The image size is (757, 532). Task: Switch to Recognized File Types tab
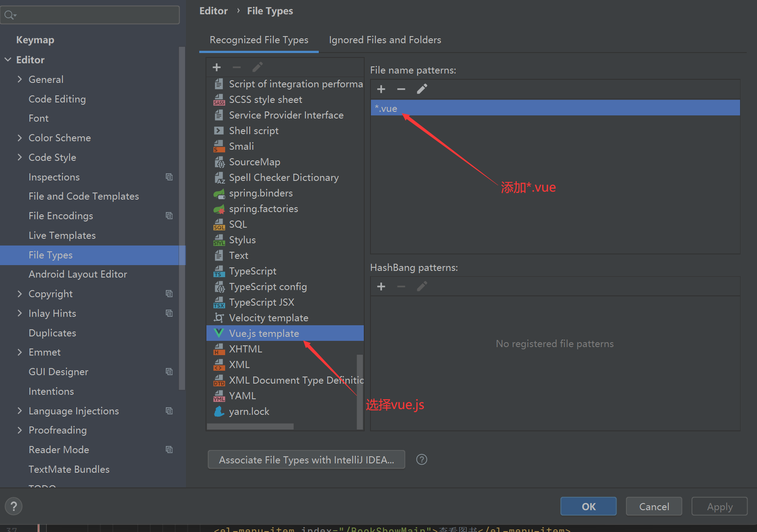point(259,40)
